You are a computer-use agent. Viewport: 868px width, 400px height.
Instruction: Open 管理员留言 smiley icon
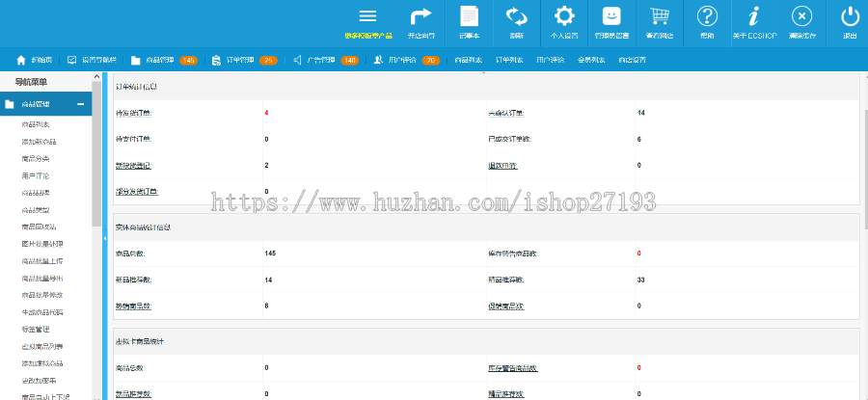(611, 16)
